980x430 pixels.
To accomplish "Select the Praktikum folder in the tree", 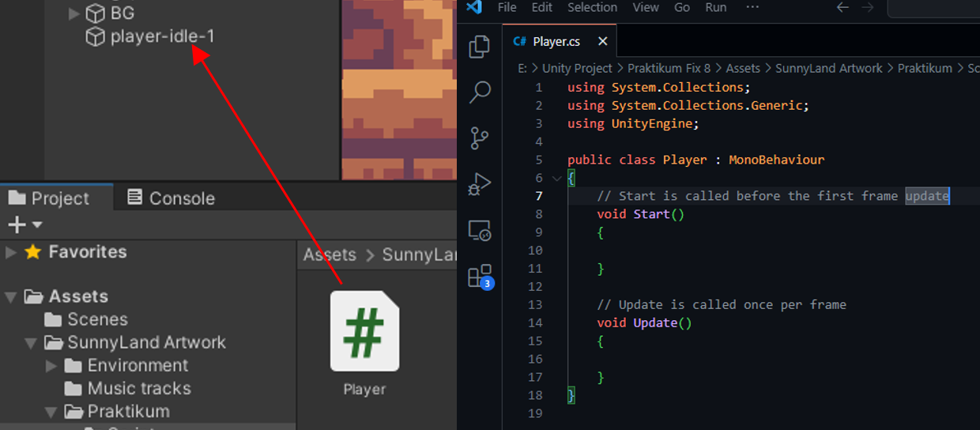I will [128, 411].
